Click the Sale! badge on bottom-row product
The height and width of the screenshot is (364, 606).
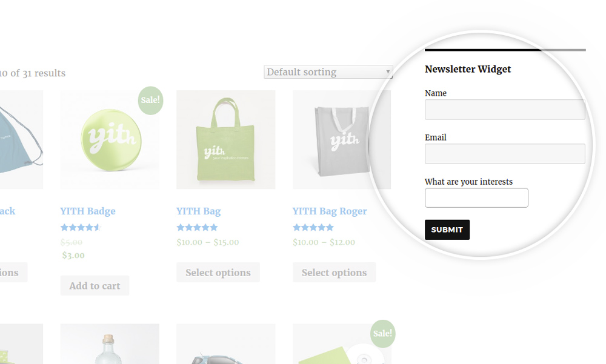pyautogui.click(x=382, y=334)
